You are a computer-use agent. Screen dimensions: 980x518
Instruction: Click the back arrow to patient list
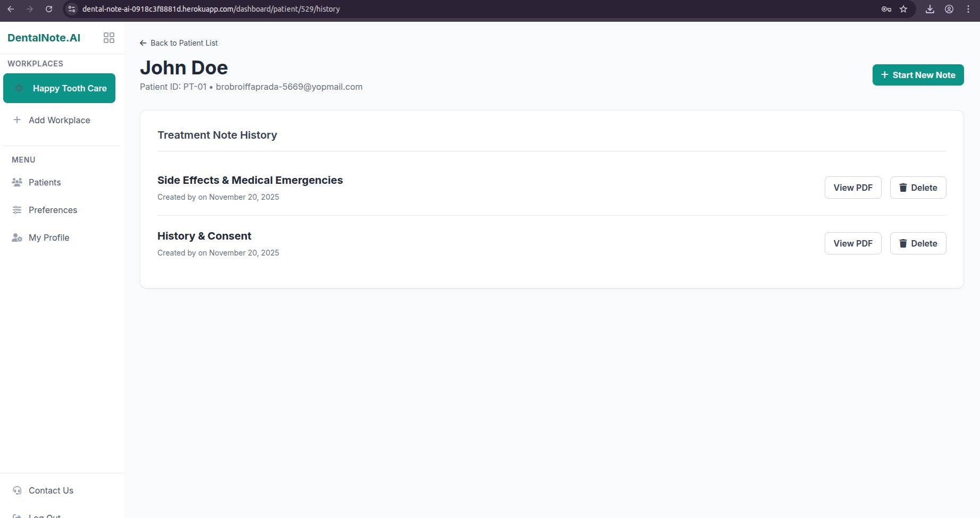click(143, 43)
